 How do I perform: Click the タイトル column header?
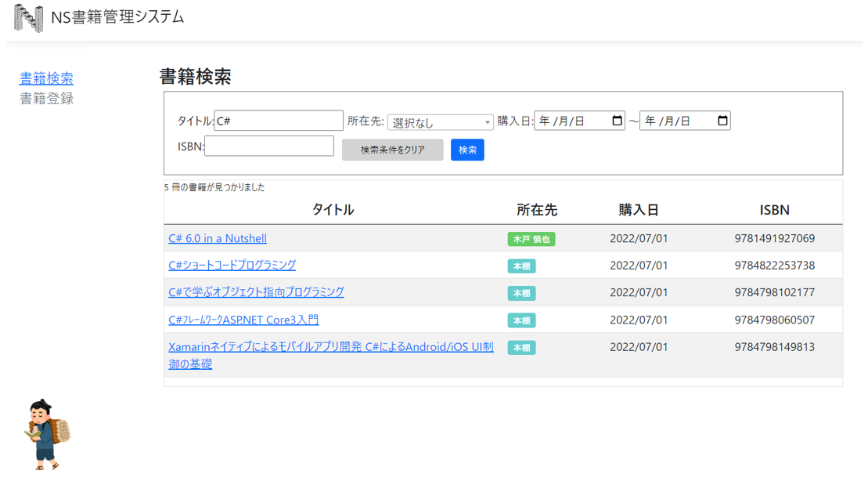click(333, 210)
